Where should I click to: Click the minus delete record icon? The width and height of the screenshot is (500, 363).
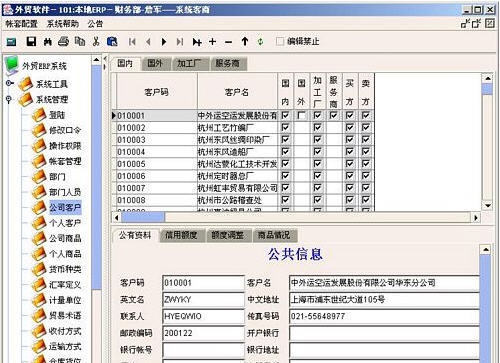(x=228, y=42)
